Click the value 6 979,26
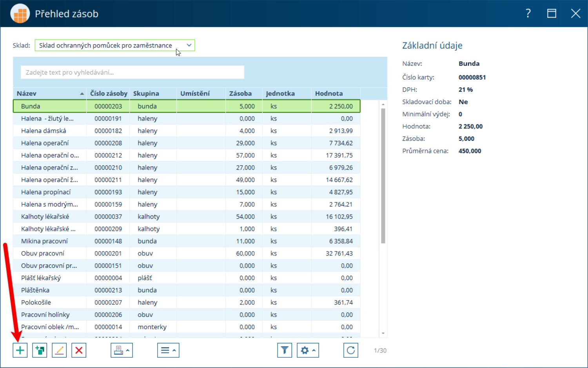The height and width of the screenshot is (368, 588). point(341,168)
